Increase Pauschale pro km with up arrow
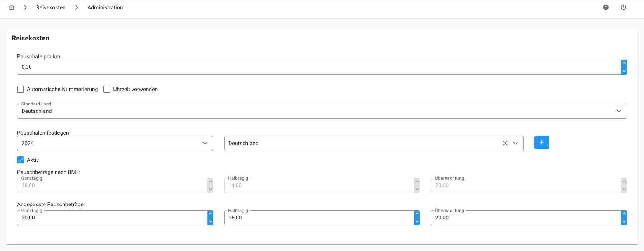 [624, 63]
